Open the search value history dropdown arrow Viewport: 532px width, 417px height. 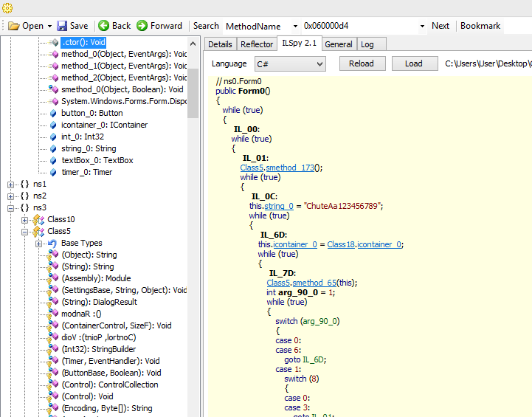[422, 26]
